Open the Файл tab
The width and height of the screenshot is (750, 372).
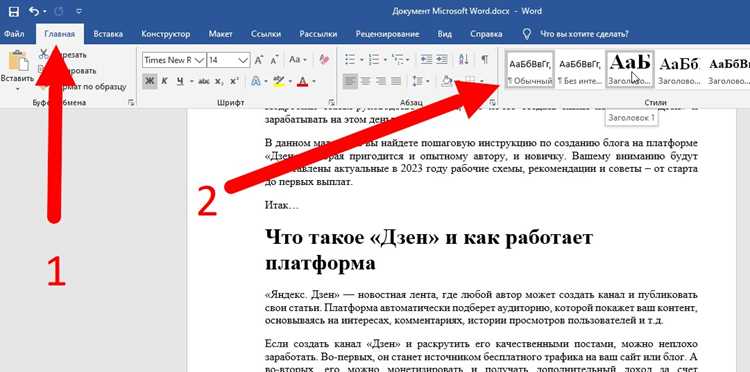13,34
